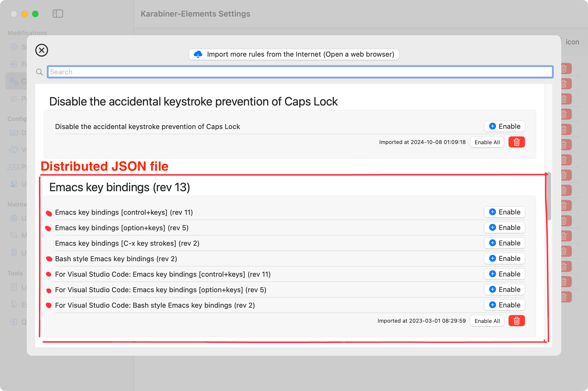Select text Emacs key bindings [control+keys] (rev 11)
Viewport: 588px width, 391px height.
click(x=124, y=212)
